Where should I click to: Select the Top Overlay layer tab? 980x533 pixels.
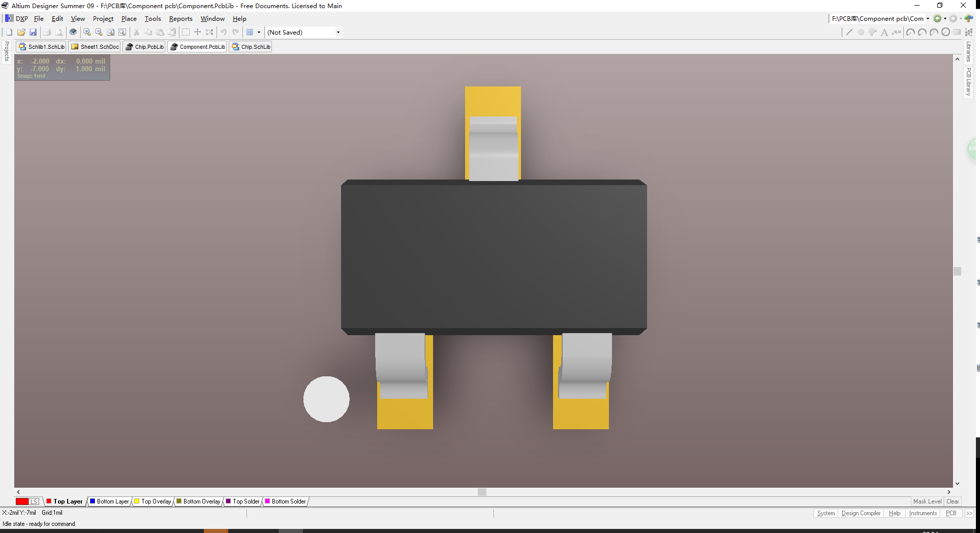tap(152, 501)
